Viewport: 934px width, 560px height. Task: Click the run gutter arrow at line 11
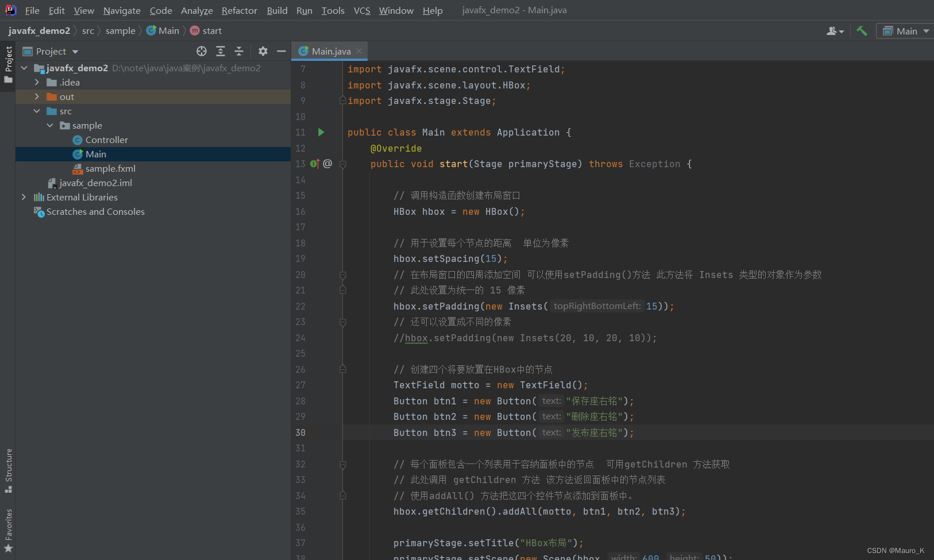321,132
